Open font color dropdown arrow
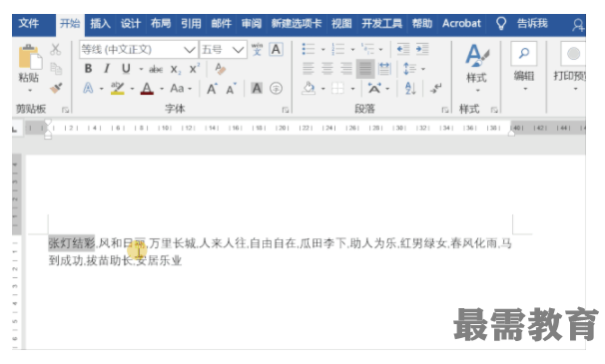The image size is (605, 364). (162, 89)
